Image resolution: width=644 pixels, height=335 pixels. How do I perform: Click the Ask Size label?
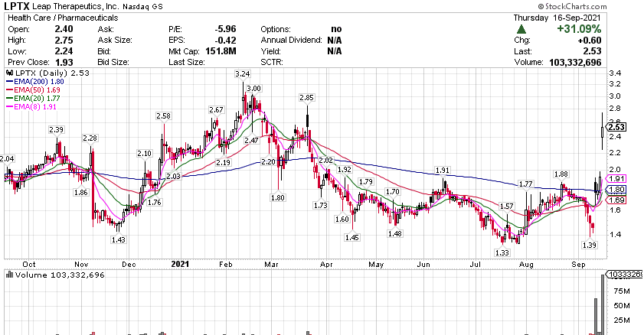(115, 41)
